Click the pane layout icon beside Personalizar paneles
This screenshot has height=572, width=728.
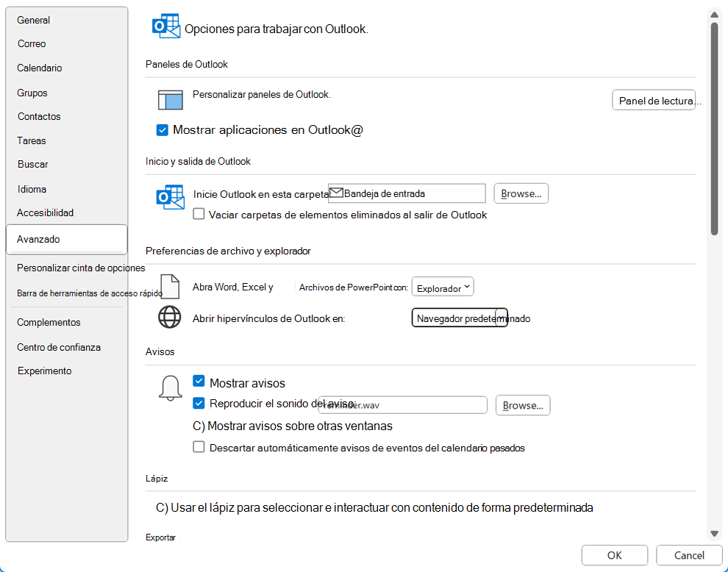tap(171, 100)
